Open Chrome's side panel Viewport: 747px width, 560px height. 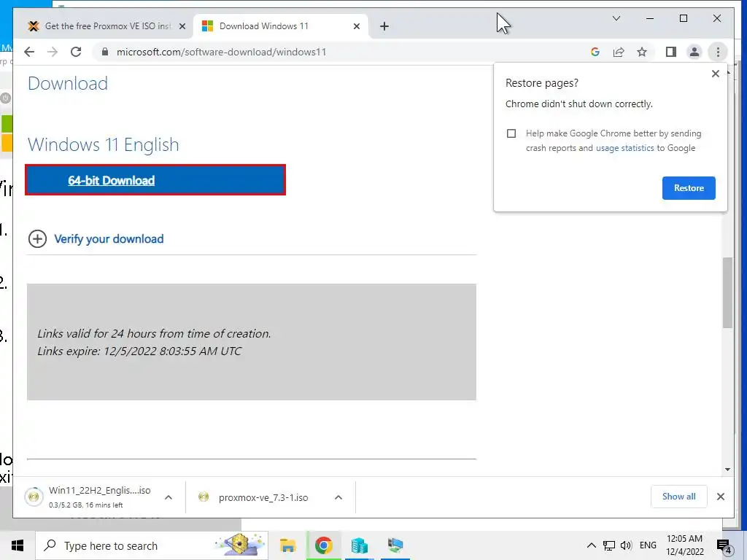click(x=671, y=52)
